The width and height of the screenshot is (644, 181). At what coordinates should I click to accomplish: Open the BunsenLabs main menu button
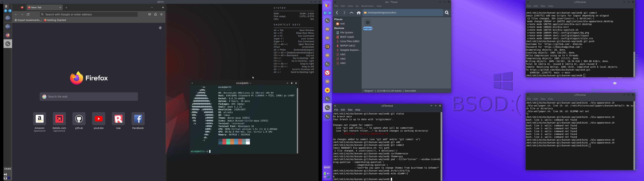[6, 7]
